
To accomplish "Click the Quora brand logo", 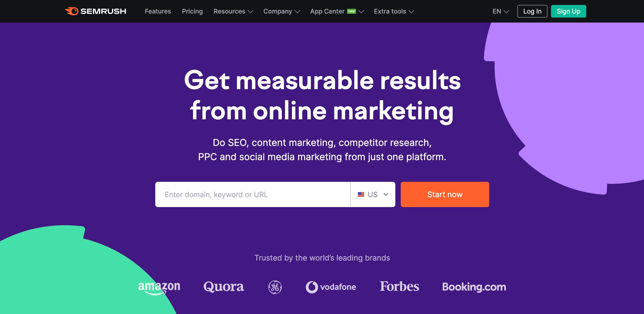I will [223, 286].
